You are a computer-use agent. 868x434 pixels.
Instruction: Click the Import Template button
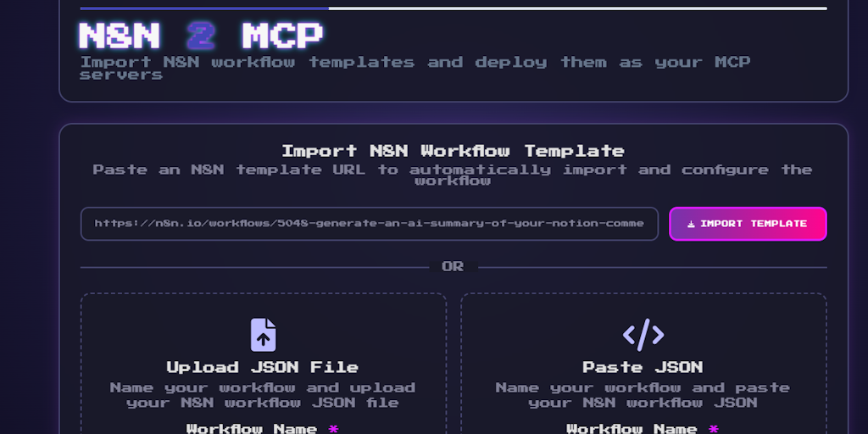(x=748, y=224)
